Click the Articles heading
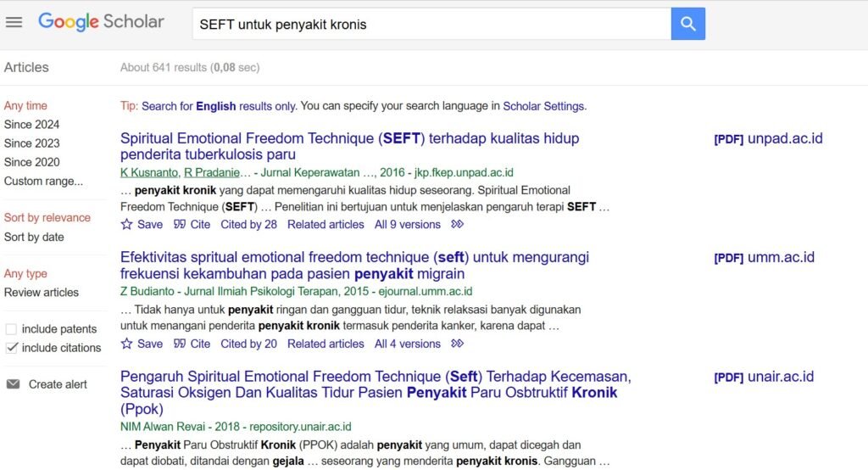868x470 pixels. [x=26, y=68]
